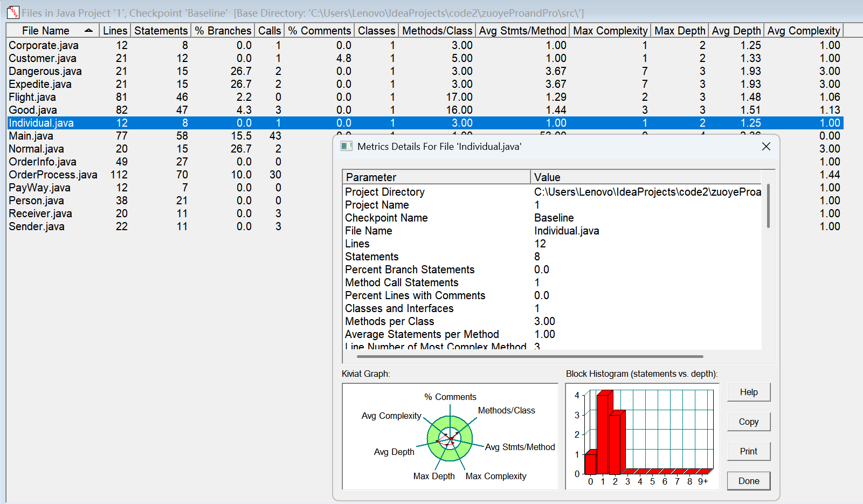Viewport: 863px width, 504px height.
Task: Select the Project Directory parameter row
Action: [x=553, y=192]
